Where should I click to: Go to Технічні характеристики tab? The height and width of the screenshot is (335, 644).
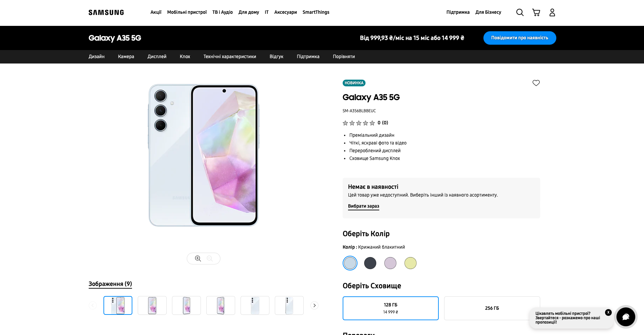(230, 57)
